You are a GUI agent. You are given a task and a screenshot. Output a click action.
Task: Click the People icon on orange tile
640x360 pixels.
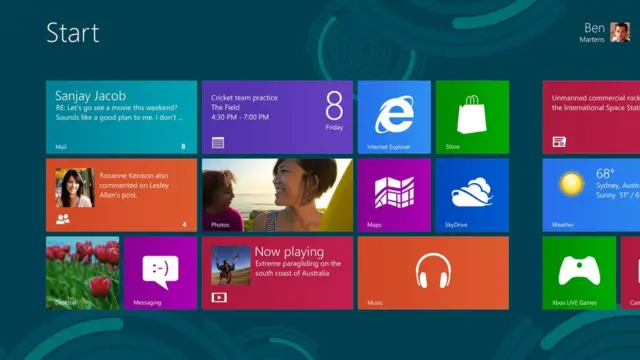click(63, 219)
